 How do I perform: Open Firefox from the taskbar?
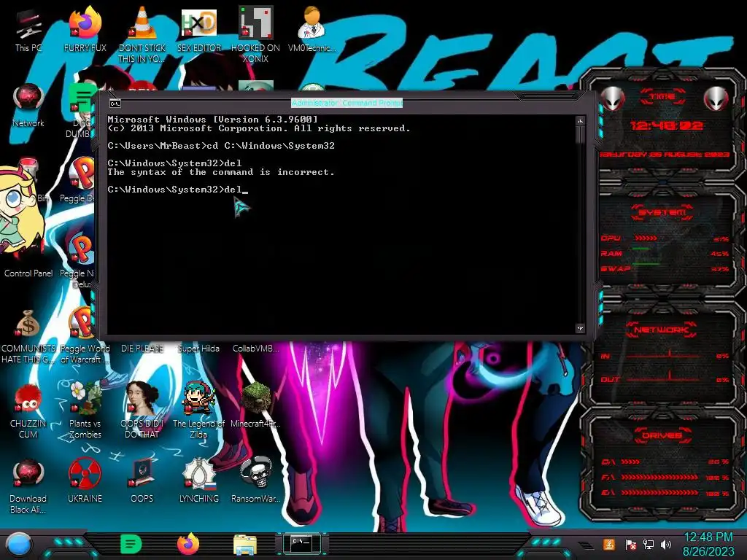tap(188, 544)
